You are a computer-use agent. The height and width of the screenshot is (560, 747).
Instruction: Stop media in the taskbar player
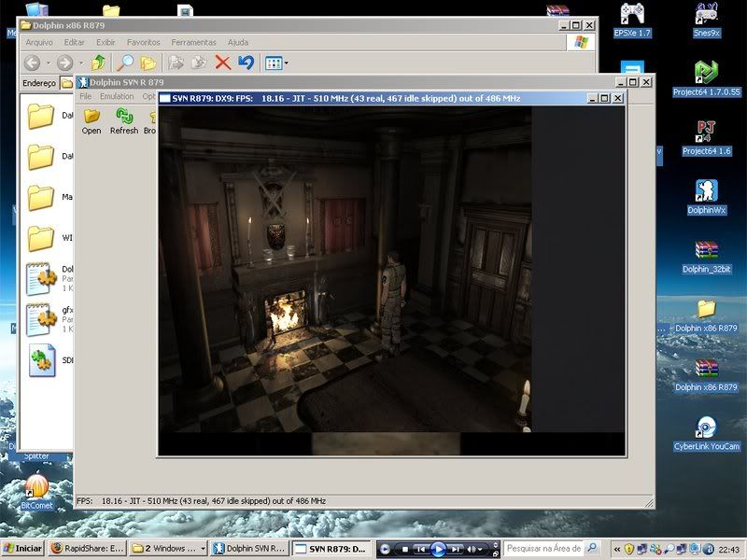(x=405, y=550)
